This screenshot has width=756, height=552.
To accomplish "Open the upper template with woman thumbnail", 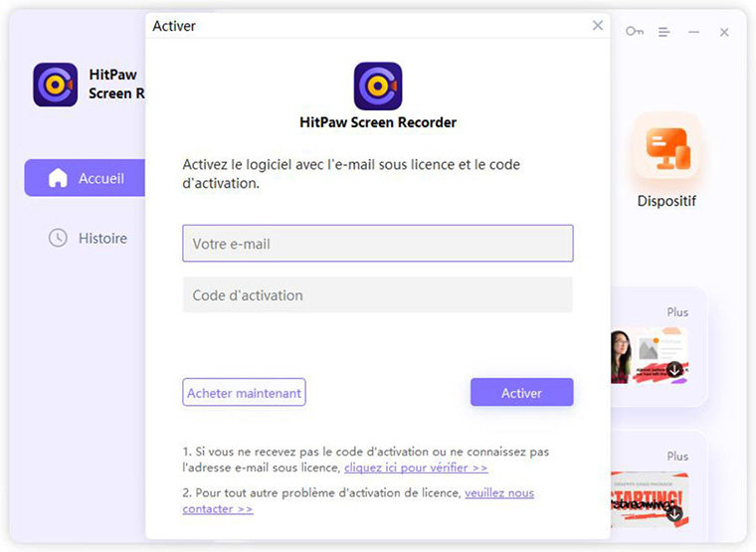I will pos(650,356).
